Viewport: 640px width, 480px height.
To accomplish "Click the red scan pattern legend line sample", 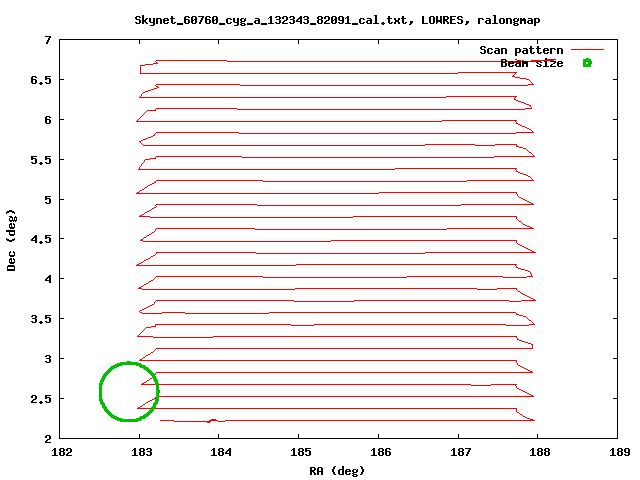I will [x=587, y=50].
